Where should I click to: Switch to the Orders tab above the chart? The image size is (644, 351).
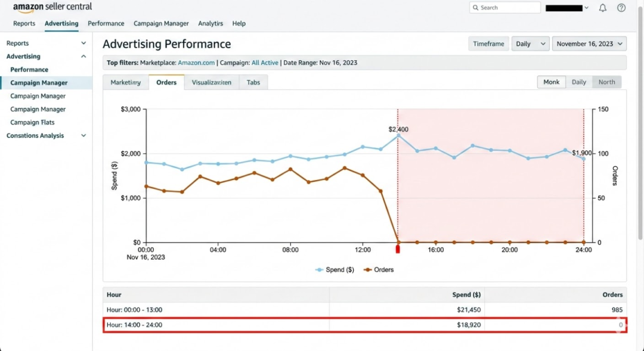(166, 82)
